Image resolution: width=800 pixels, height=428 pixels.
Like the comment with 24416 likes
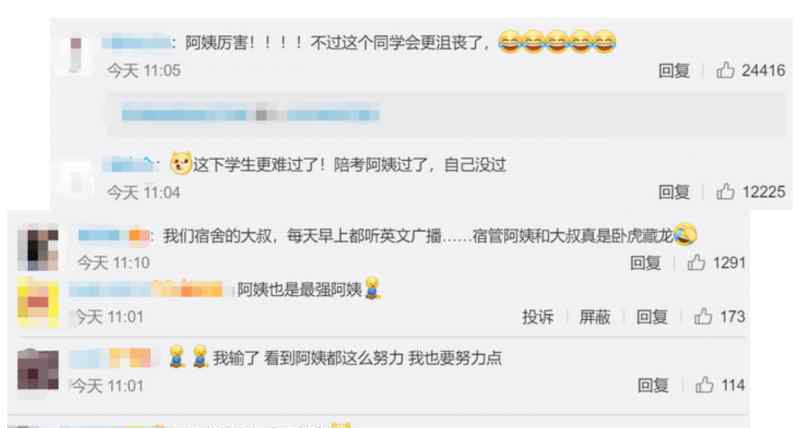point(725,70)
